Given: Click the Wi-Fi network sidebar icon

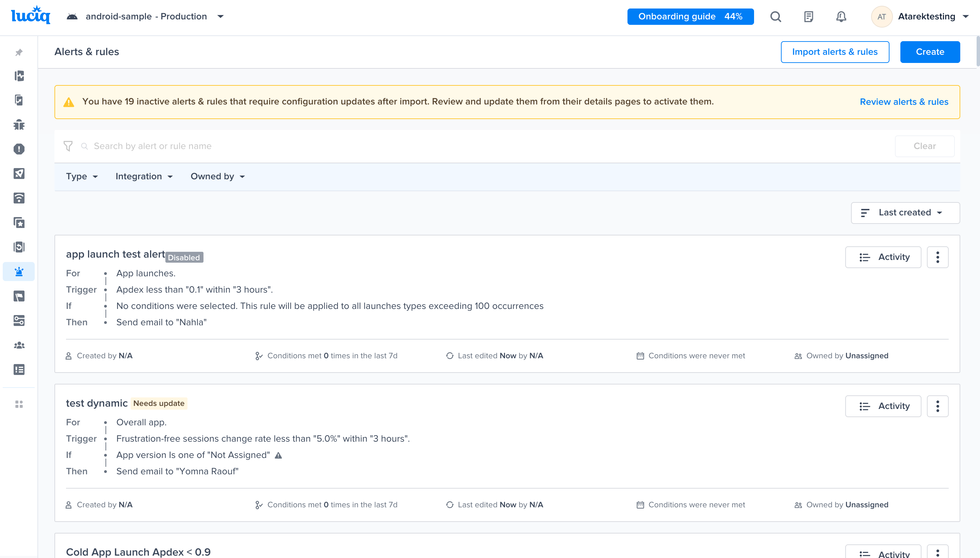Looking at the screenshot, I should (x=19, y=198).
